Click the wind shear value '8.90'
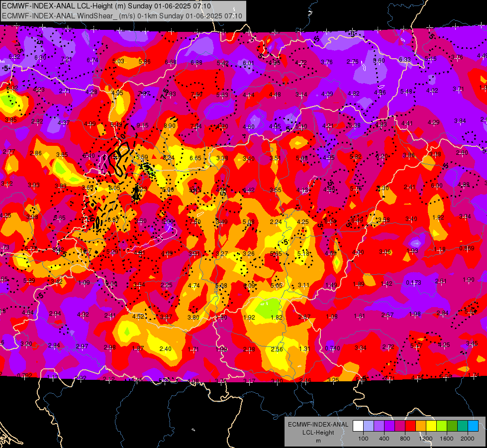Screen dimensions: 487x448 coord(169,125)
